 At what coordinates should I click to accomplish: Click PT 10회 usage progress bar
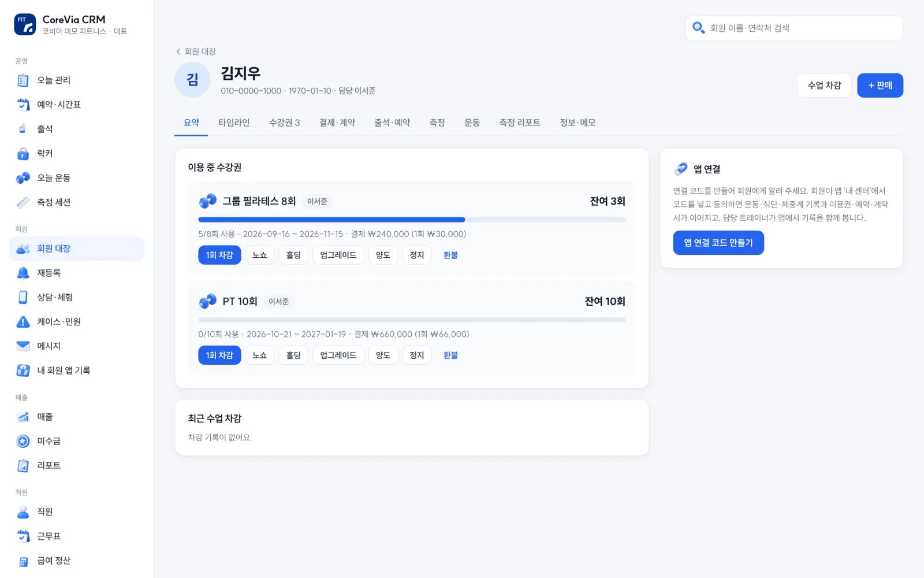412,320
